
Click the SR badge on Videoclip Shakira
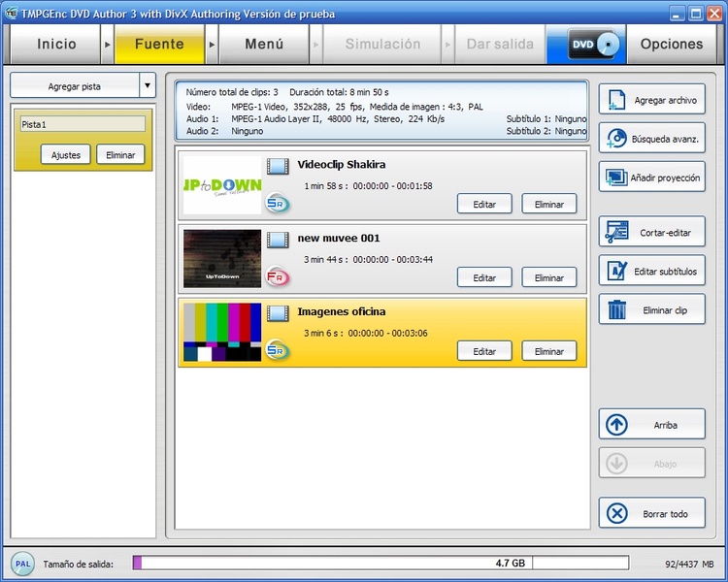click(x=278, y=204)
